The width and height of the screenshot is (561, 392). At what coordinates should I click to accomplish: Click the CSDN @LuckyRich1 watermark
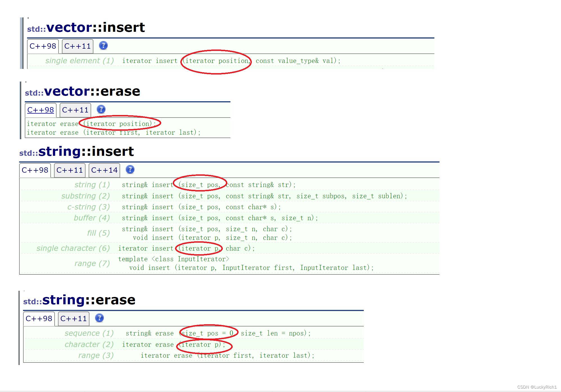pos(537,387)
